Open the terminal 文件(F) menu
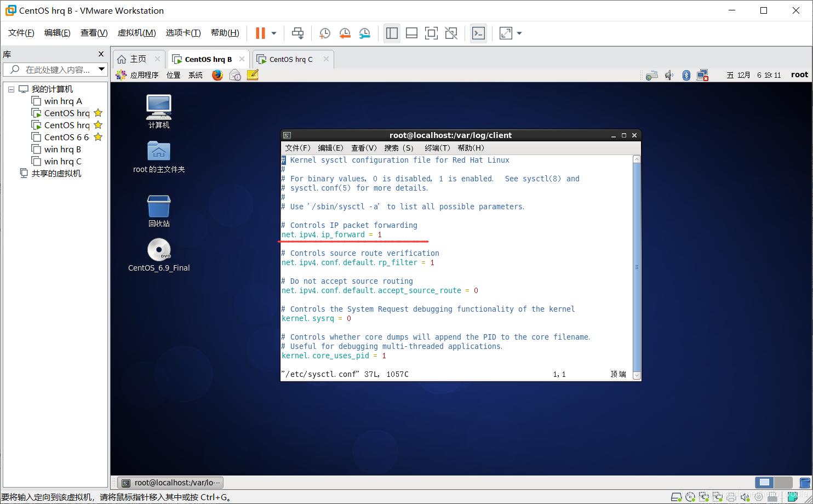This screenshot has height=504, width=813. 297,148
